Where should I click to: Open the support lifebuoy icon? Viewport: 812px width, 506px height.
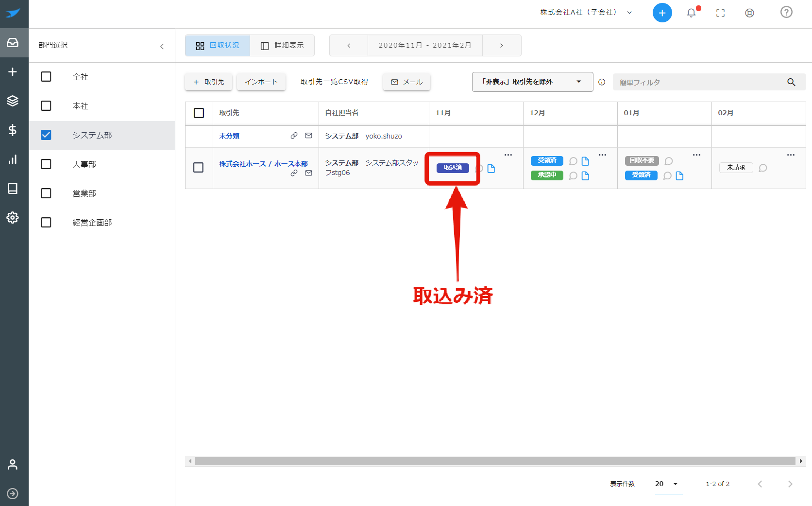pos(750,13)
